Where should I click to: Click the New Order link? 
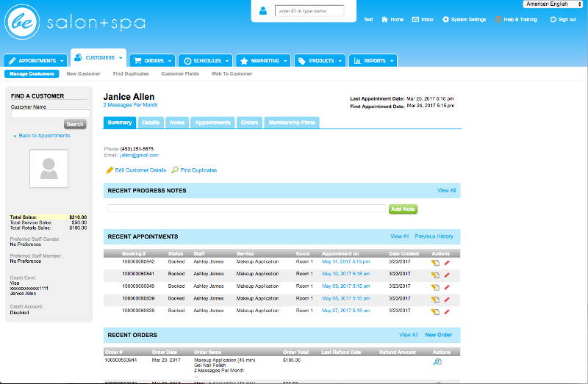438,335
